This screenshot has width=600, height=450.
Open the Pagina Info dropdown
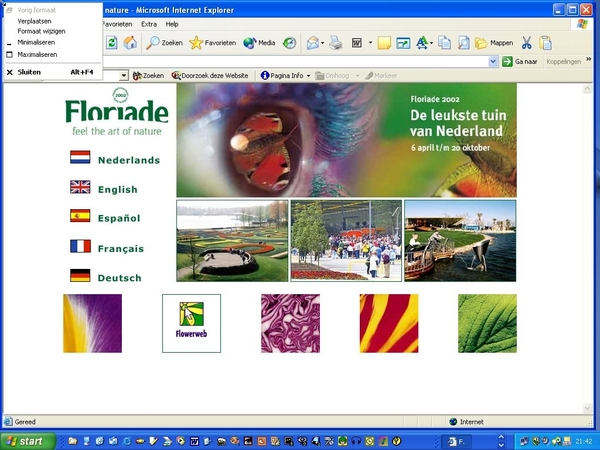[285, 76]
